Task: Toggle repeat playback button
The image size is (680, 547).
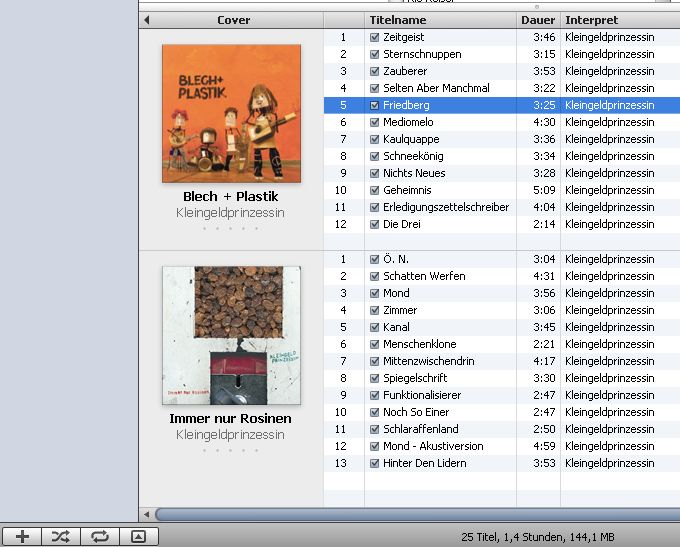Action: pos(100,537)
